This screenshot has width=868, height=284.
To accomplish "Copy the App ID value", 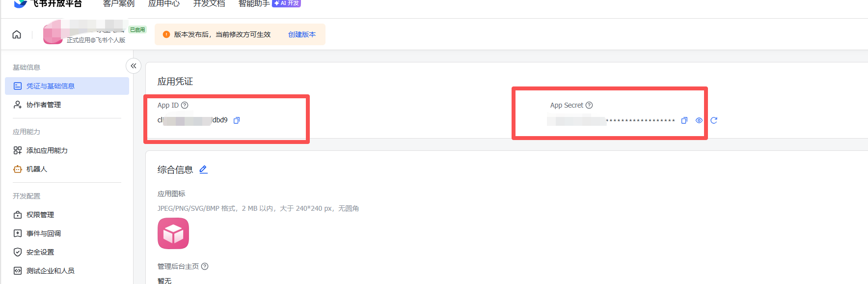I will pos(237,120).
